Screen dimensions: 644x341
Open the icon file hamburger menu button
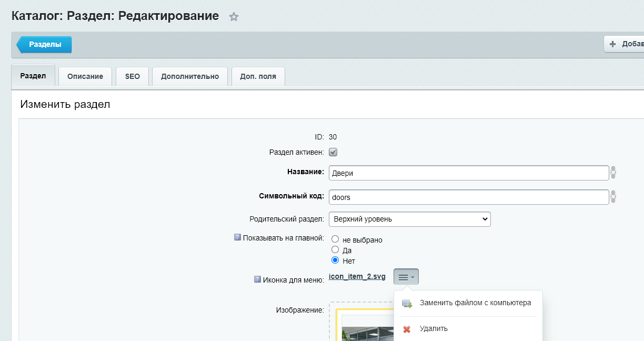pos(406,277)
